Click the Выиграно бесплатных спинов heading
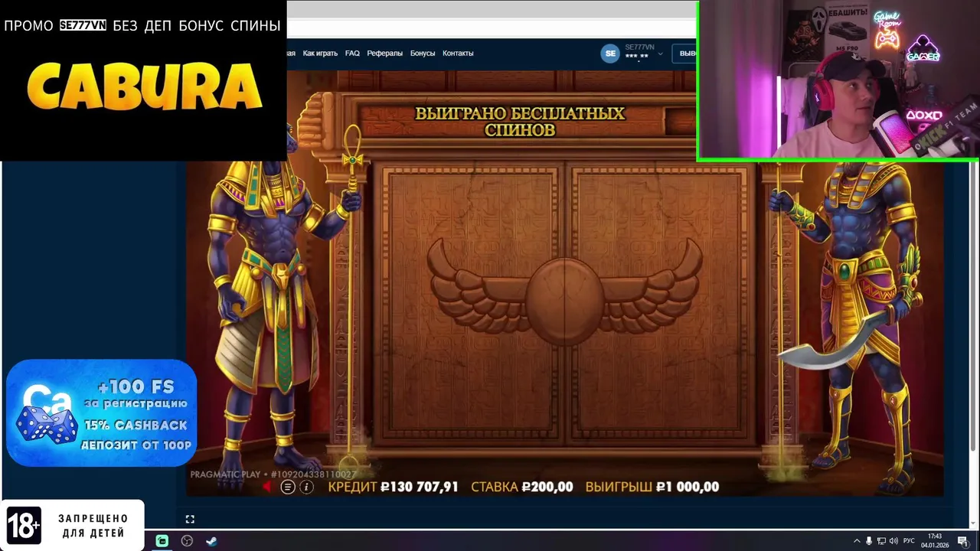The width and height of the screenshot is (980, 551). pyautogui.click(x=520, y=122)
